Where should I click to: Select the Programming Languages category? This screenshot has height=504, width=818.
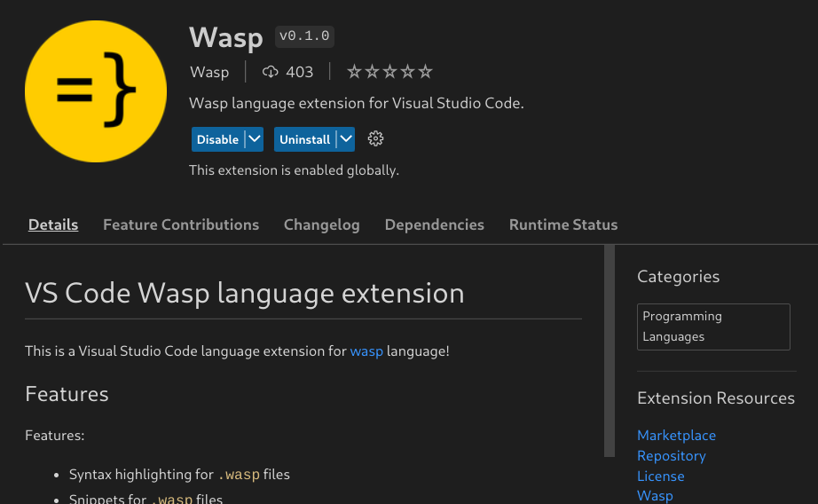[713, 327]
